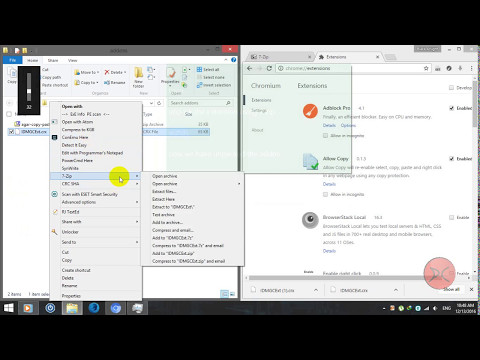Viewport: 480px width, 360px height.
Task: Check Allow in incognito for Adblock Pro
Action: click(x=325, y=136)
